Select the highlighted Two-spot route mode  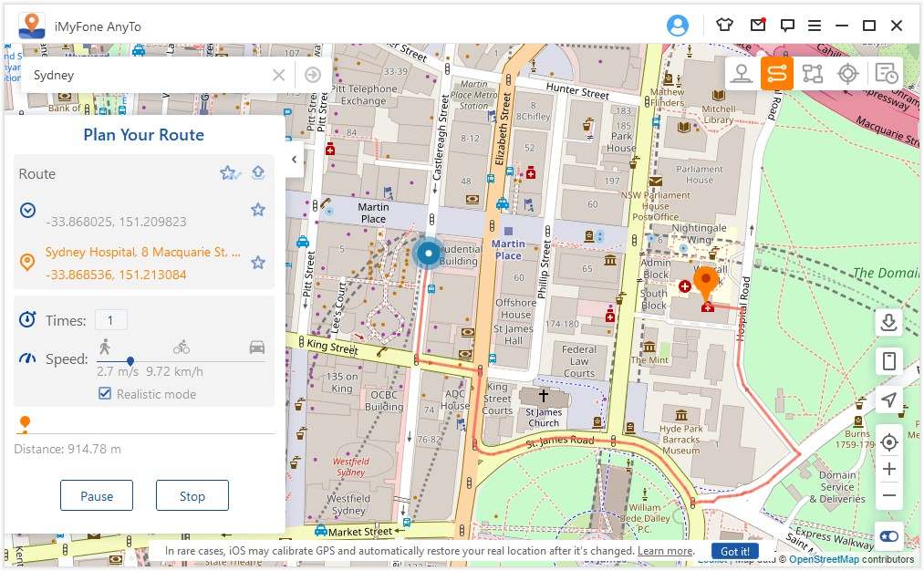[x=776, y=74]
